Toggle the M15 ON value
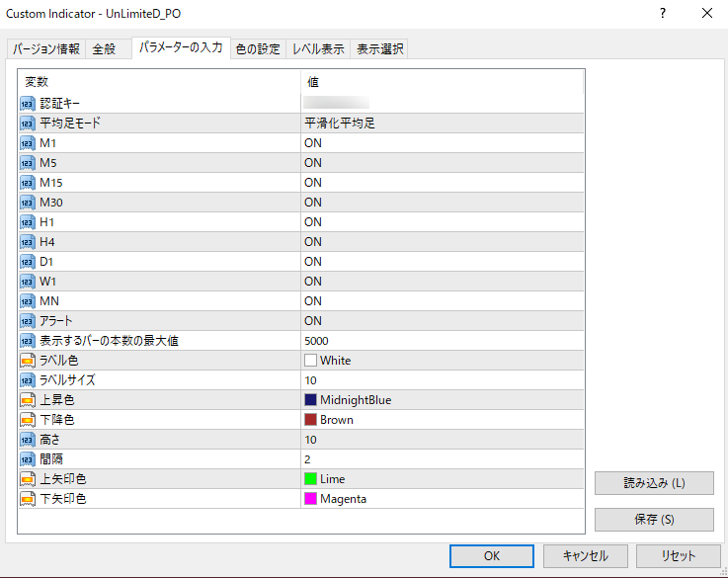Viewport: 728px width, 578px height. coord(442,183)
